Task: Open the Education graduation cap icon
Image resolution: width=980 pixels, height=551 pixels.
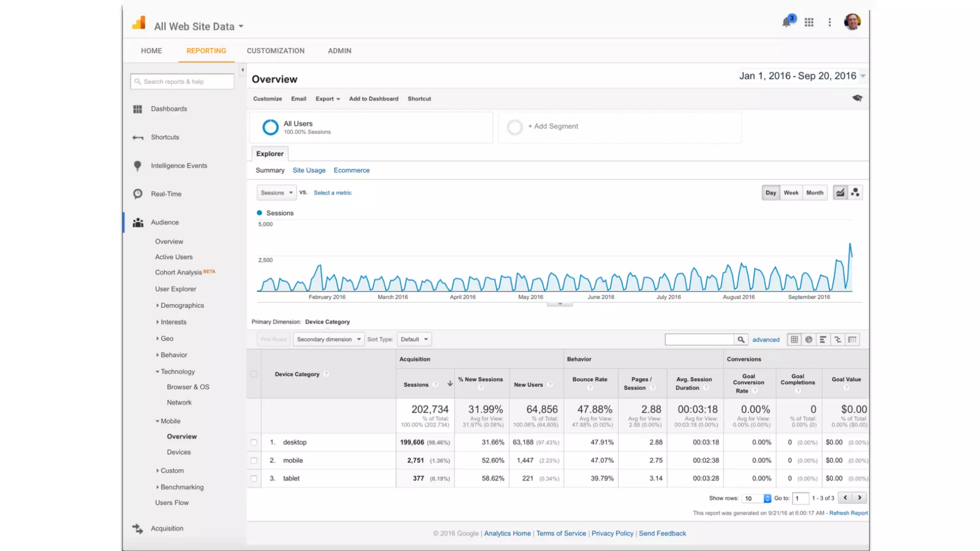Action: point(857,98)
